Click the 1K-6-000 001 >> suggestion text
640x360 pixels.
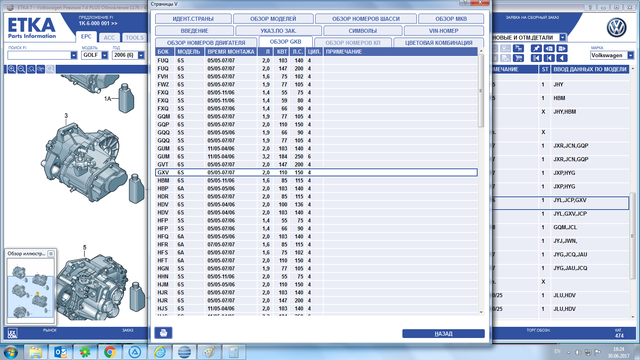tap(98, 23)
